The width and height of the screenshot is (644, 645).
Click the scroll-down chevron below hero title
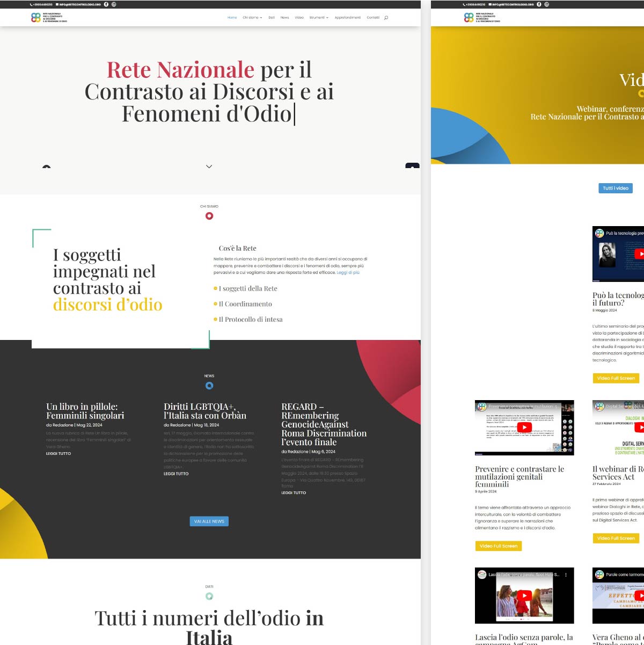(x=209, y=166)
